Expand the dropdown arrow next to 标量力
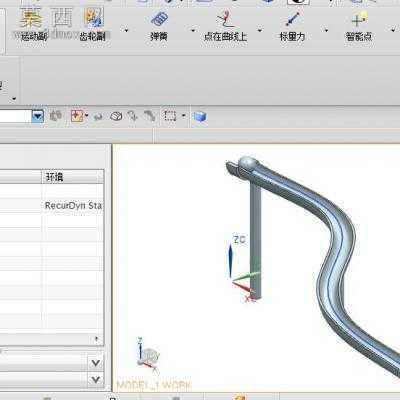Screen dimensions: 400x400 coord(326,31)
